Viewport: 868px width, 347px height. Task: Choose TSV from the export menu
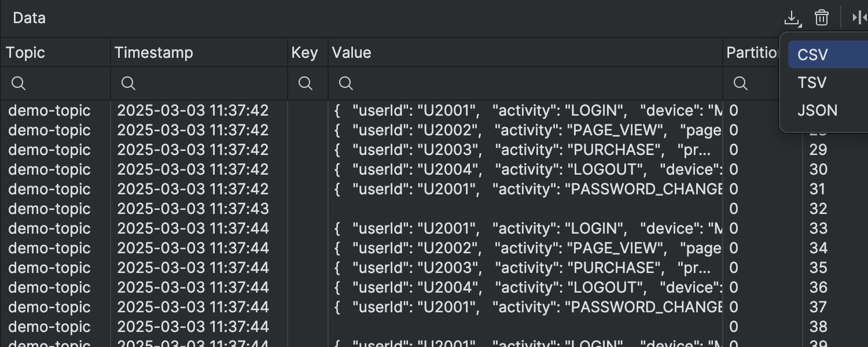812,83
